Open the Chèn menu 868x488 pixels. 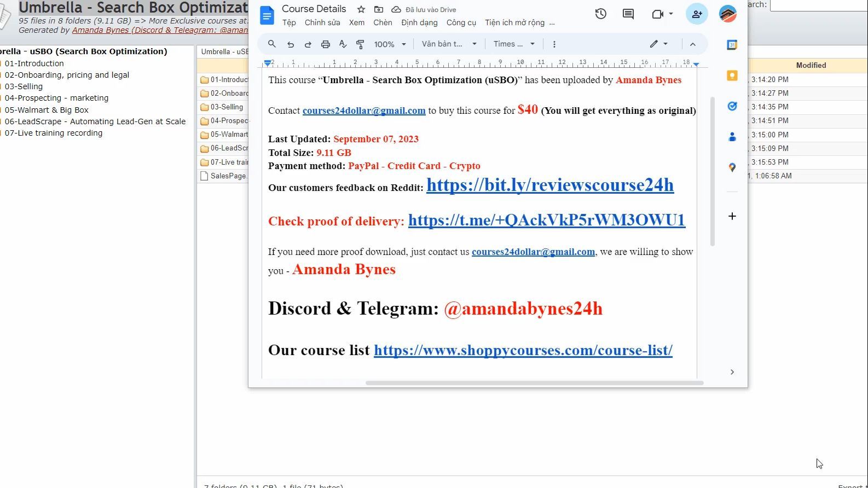pyautogui.click(x=383, y=22)
